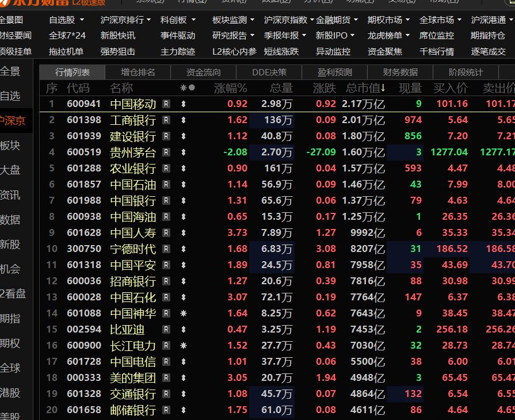Open the DDE决策 tab
The height and width of the screenshot is (420, 515).
coord(269,72)
